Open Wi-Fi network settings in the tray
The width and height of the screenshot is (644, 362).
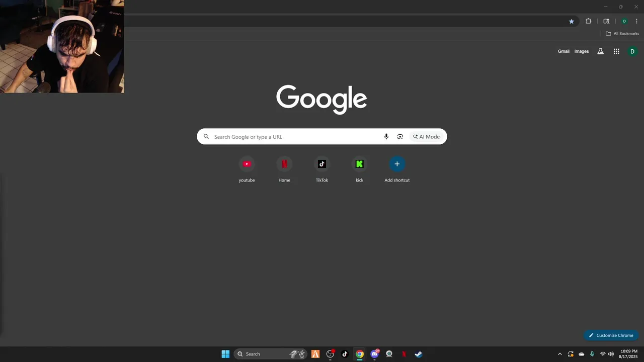(x=603, y=354)
